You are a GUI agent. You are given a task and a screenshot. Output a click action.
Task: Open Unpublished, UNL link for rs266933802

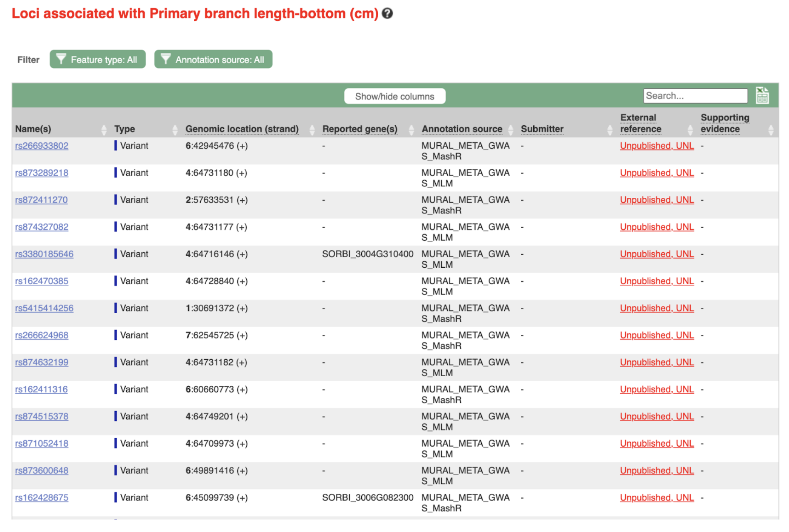point(657,146)
